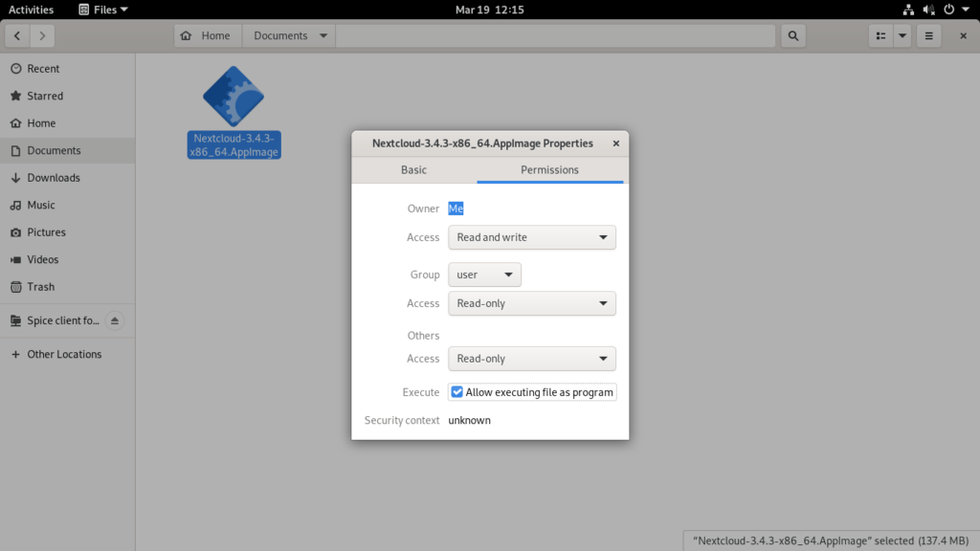Close the Properties dialog

615,143
